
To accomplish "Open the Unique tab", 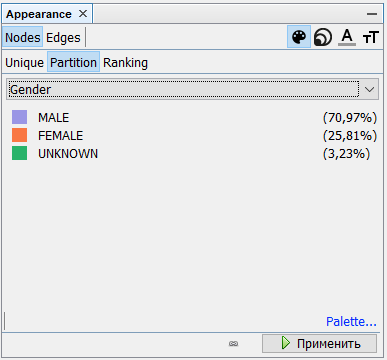I will point(24,62).
